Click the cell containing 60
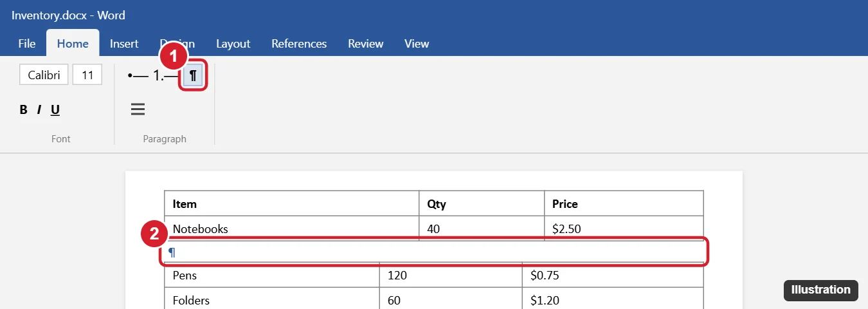The image size is (868, 309). coord(451,299)
